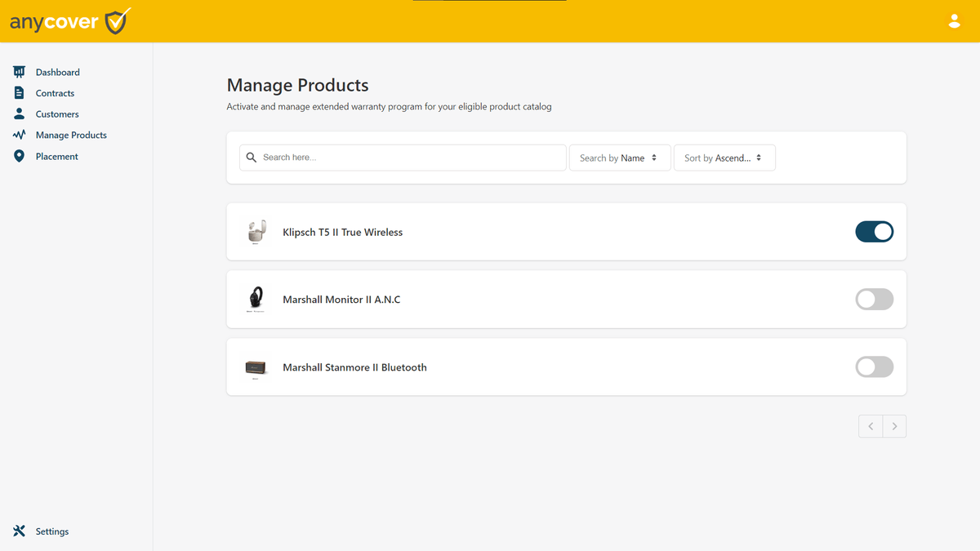Viewport: 980px width, 551px height.
Task: Navigate to Placement
Action: [57, 156]
